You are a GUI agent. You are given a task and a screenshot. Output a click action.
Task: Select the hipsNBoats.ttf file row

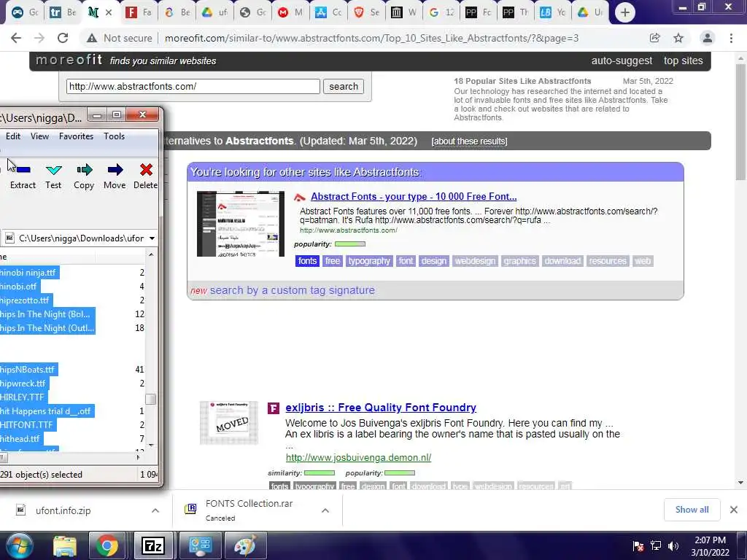(x=29, y=370)
